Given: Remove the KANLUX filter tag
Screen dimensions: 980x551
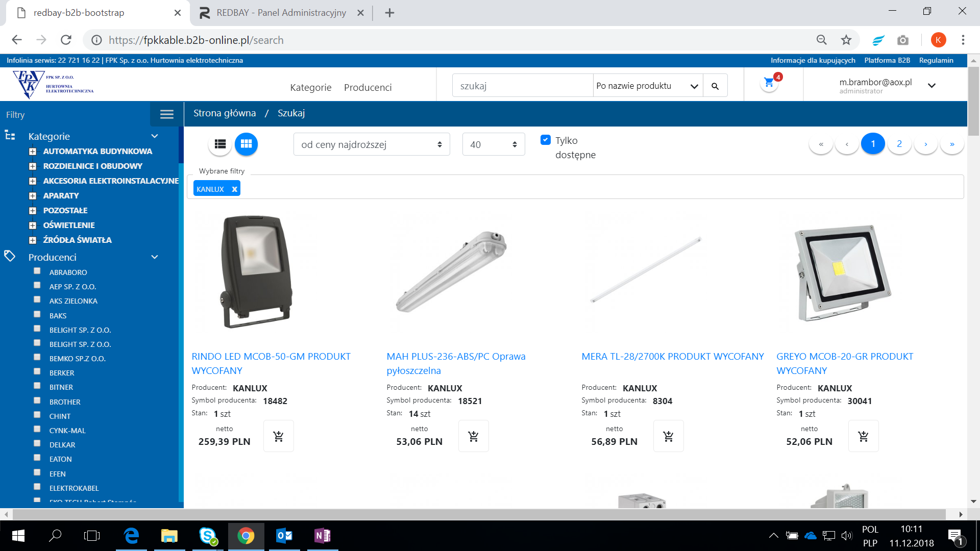Looking at the screenshot, I should tap(234, 189).
